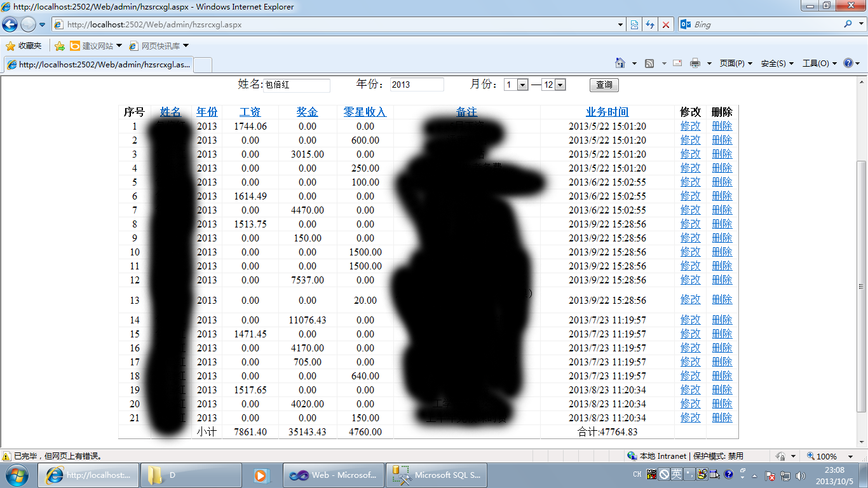868x488 pixels.
Task: Open the network tray icon
Action: (785, 475)
